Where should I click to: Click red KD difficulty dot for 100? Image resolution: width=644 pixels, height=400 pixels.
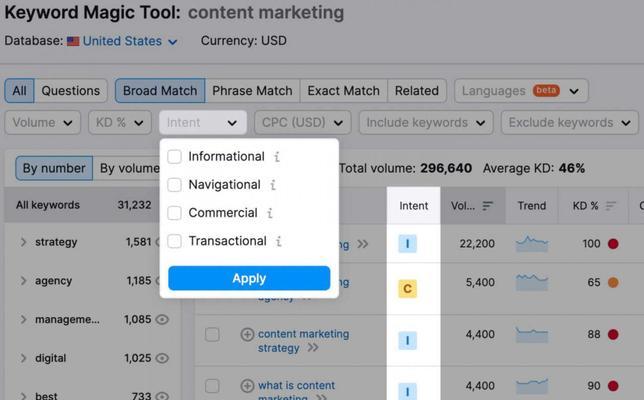(613, 244)
